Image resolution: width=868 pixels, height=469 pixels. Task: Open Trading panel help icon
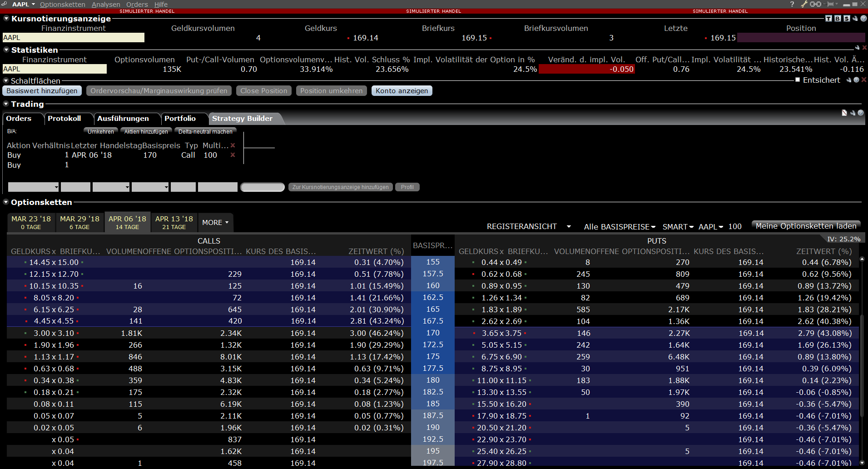tap(861, 113)
